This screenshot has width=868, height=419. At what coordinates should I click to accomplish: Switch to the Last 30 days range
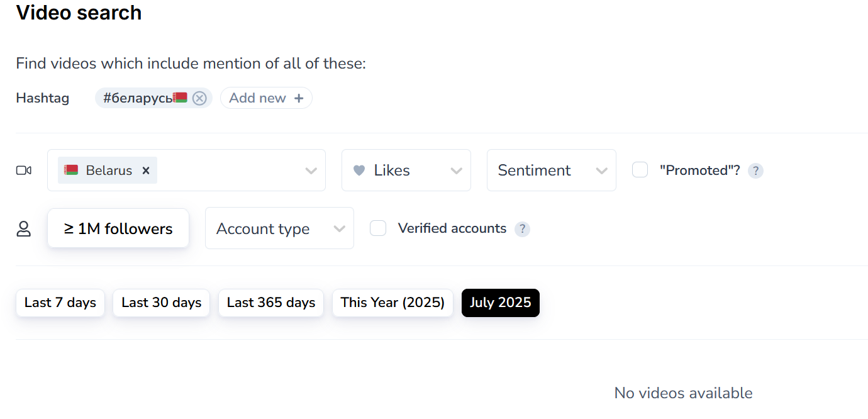point(162,303)
